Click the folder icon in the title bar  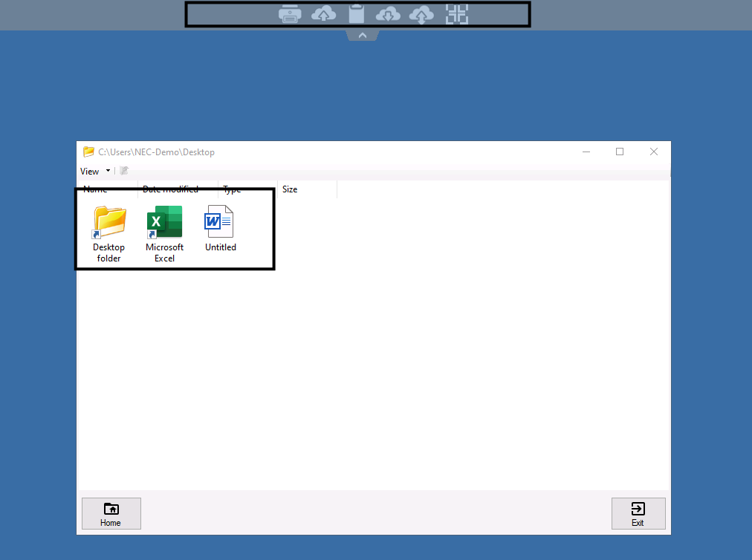click(89, 152)
